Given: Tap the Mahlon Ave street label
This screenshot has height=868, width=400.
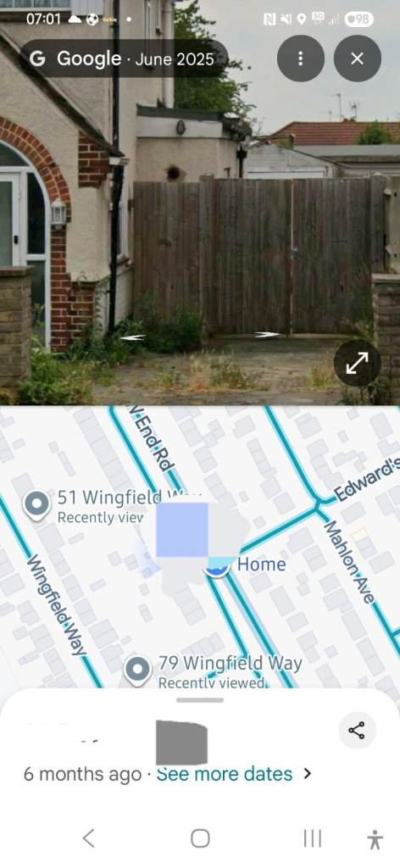Looking at the screenshot, I should click(349, 562).
